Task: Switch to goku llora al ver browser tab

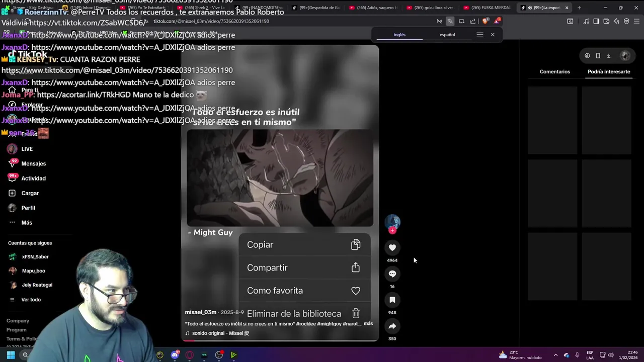Action: [x=429, y=8]
